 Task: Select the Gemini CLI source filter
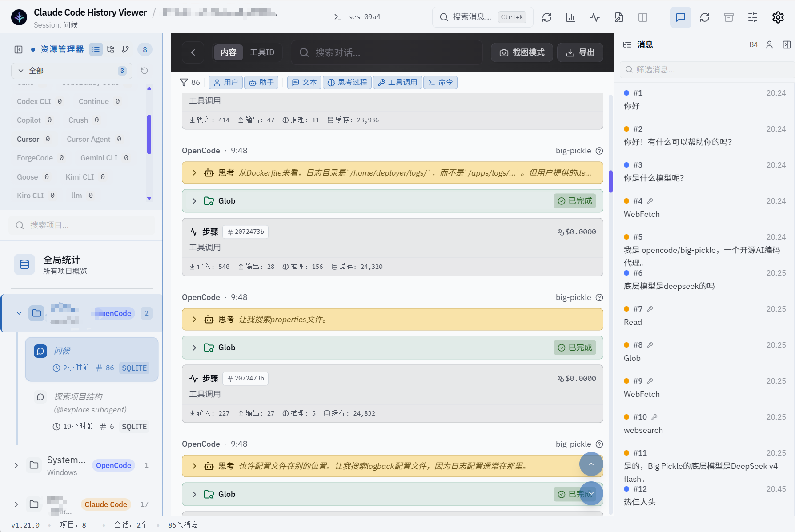pos(104,158)
